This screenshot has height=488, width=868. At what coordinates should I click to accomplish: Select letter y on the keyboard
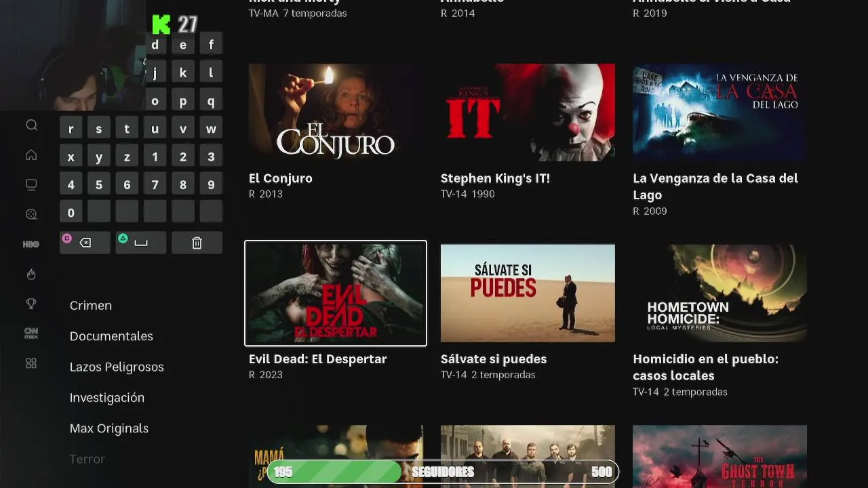[x=99, y=157]
